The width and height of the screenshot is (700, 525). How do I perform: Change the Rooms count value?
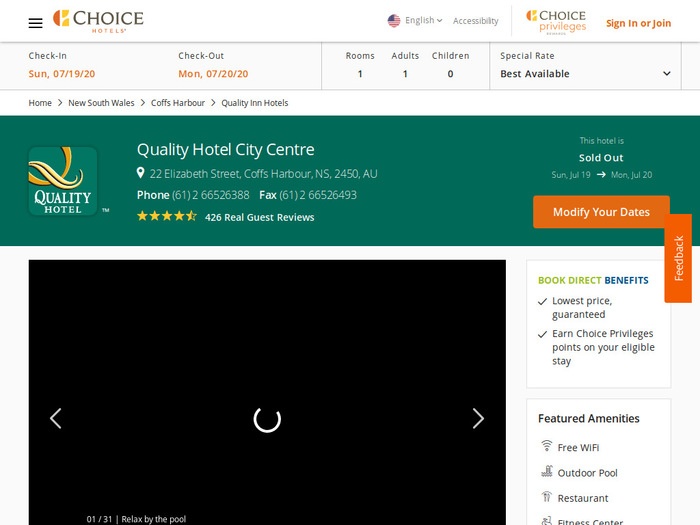coord(360,74)
